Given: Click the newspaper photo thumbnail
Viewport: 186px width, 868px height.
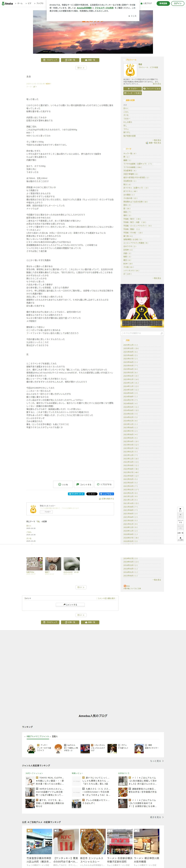Looking at the screenshot, I should [34, 564].
